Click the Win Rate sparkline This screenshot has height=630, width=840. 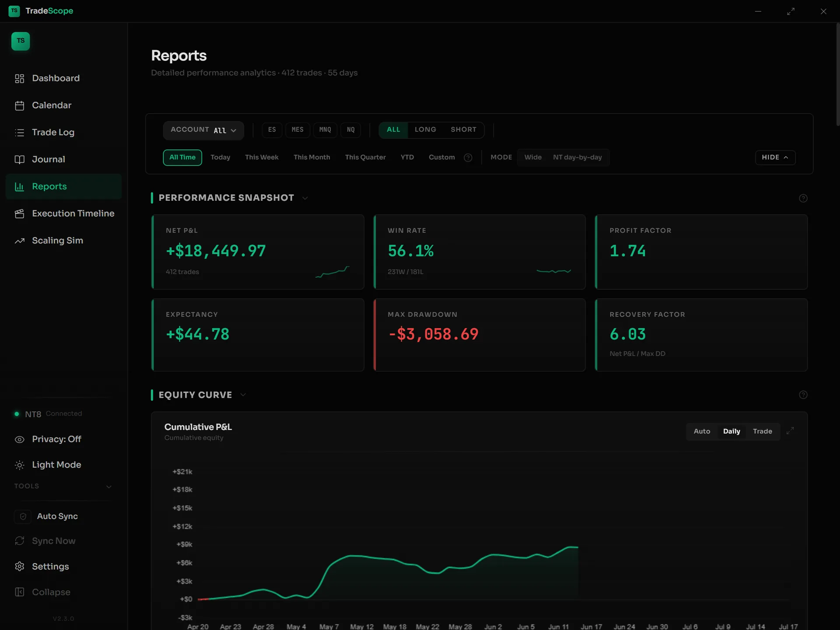[553, 271]
